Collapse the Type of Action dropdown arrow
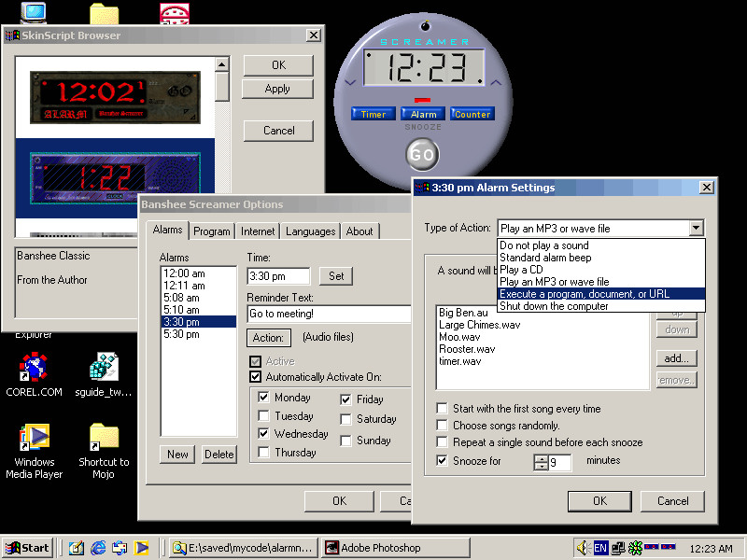The width and height of the screenshot is (747, 560). coord(696,228)
